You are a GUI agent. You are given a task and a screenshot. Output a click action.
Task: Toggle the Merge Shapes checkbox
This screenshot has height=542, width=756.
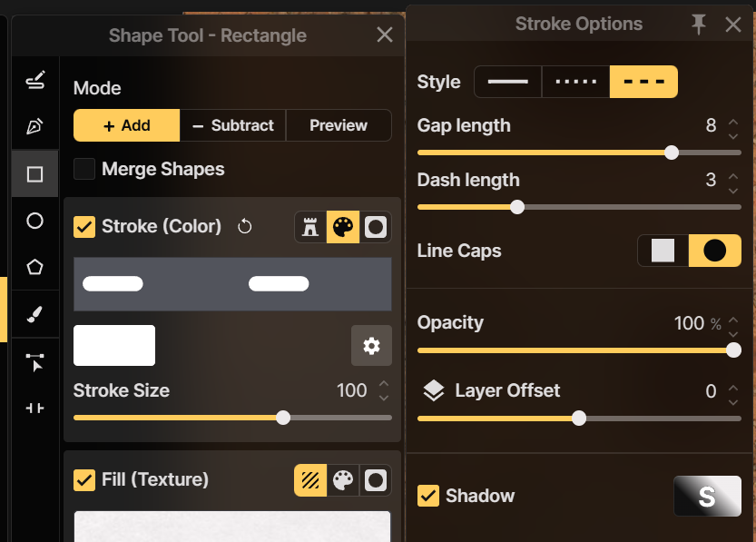click(84, 169)
